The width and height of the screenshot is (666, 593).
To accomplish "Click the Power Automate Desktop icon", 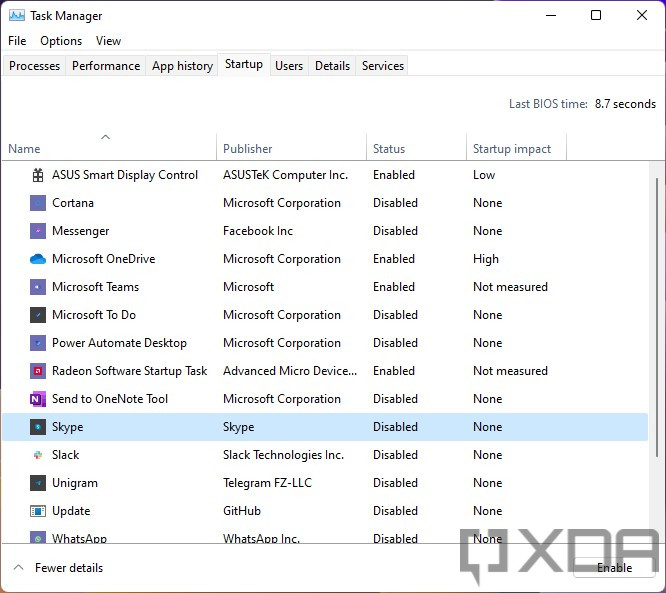I will [38, 343].
